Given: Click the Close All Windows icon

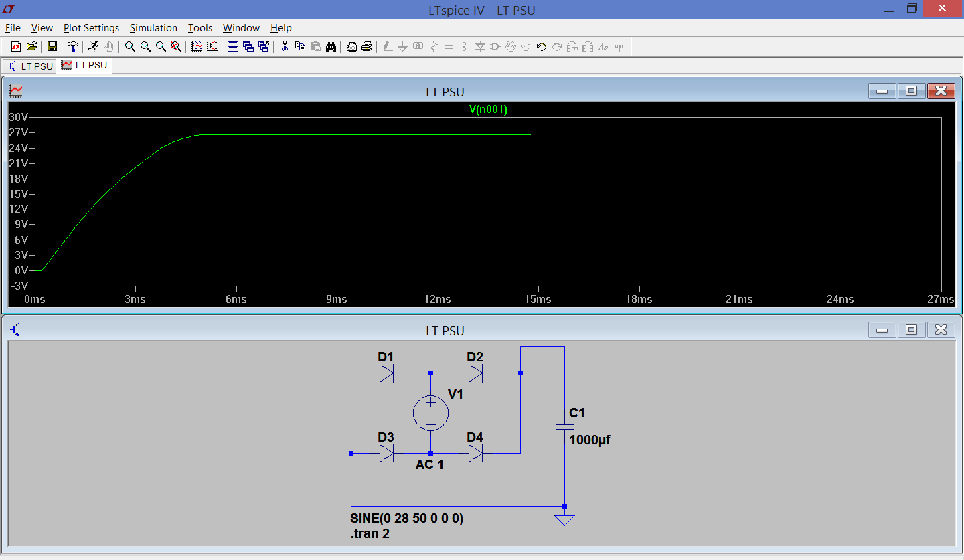Looking at the screenshot, I should point(264,47).
